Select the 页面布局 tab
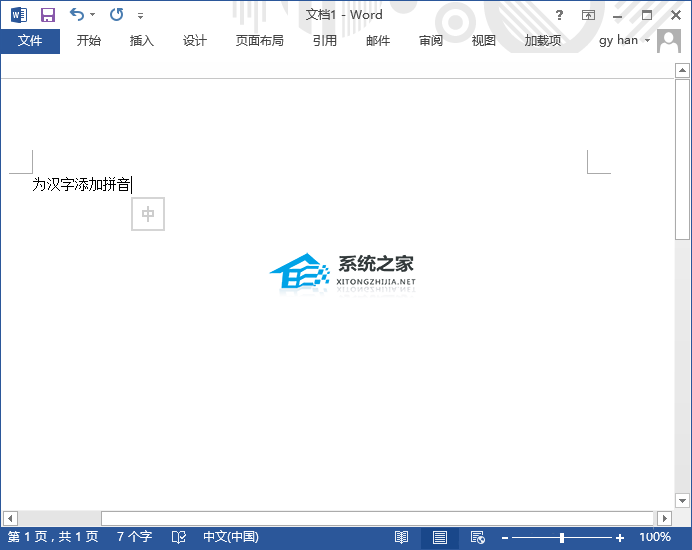The image size is (692, 550). pyautogui.click(x=260, y=41)
